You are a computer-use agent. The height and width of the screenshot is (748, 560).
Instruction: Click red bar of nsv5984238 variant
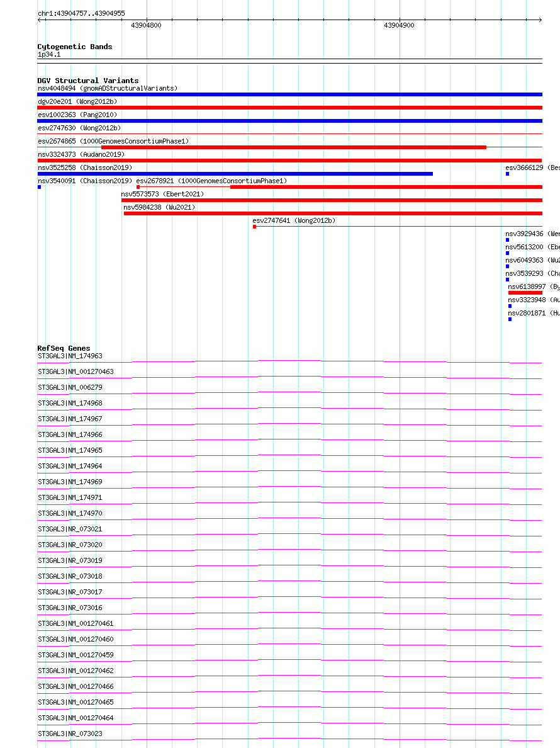(333, 213)
